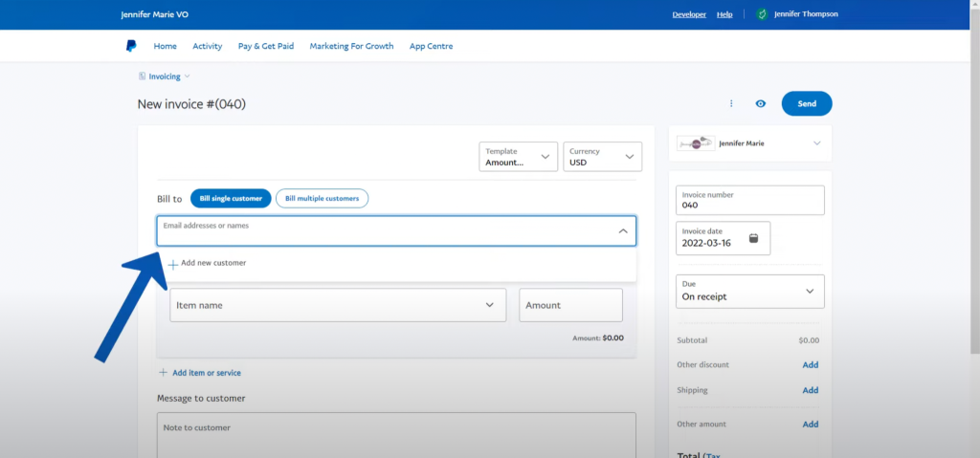
Task: Click the plus icon beside Add new customer
Action: click(173, 265)
